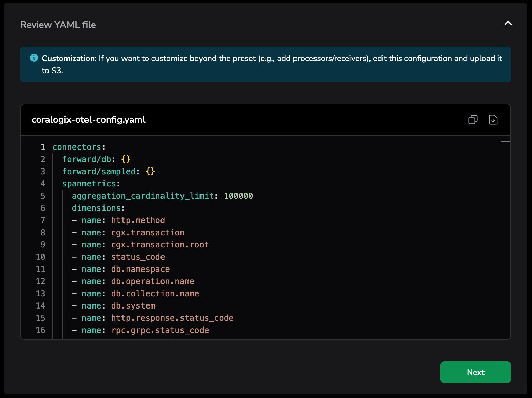This screenshot has height=398, width=532.
Task: Click the forward/sampled empty braces
Action: point(150,172)
